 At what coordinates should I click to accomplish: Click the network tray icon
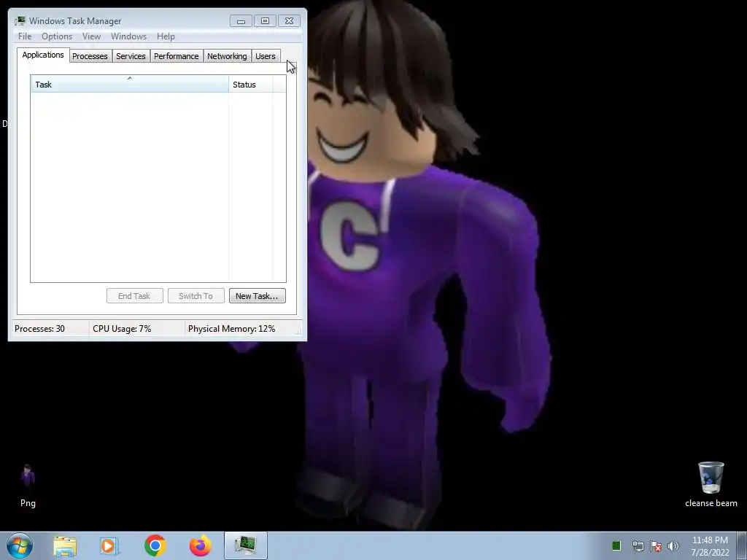[638, 545]
